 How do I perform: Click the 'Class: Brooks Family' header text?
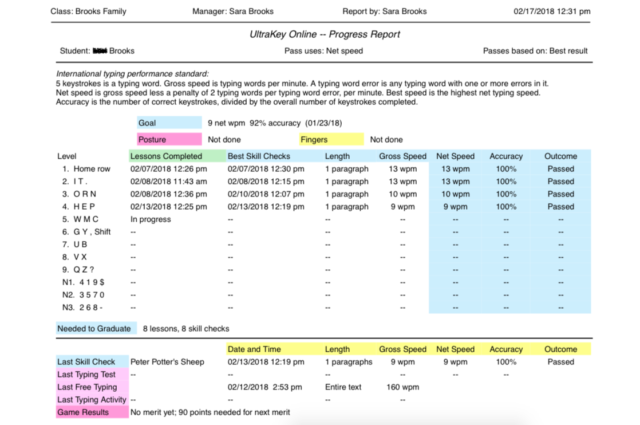[88, 11]
